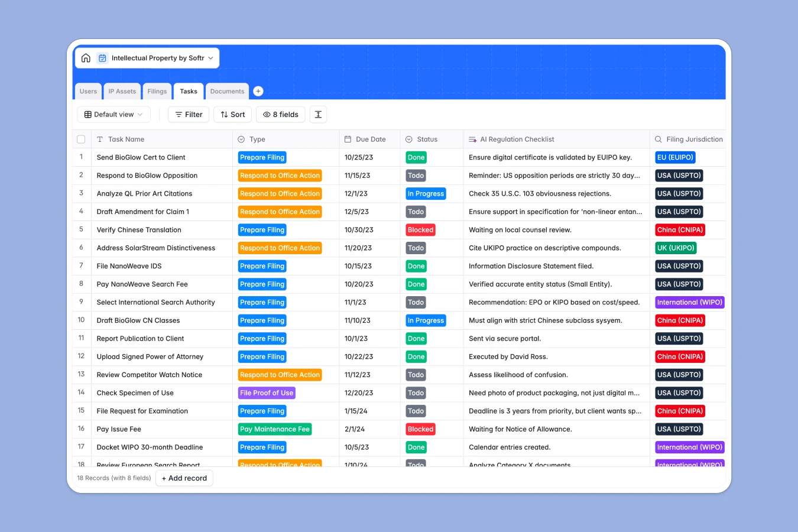Click the AI Regulation Checklist column icon

(x=472, y=139)
